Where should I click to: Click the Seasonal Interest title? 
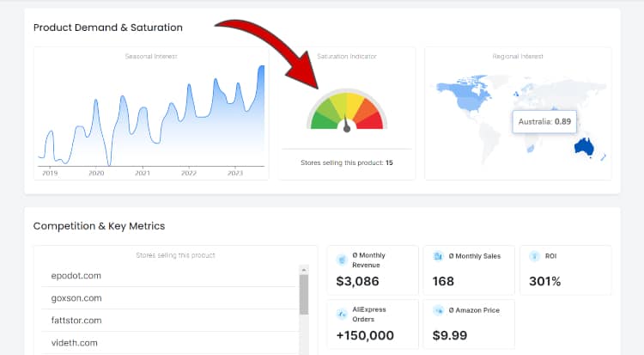151,57
